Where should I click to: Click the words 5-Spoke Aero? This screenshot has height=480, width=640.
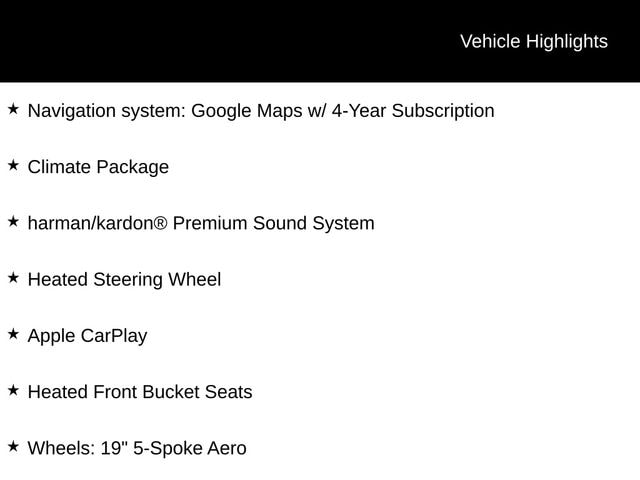click(189, 448)
